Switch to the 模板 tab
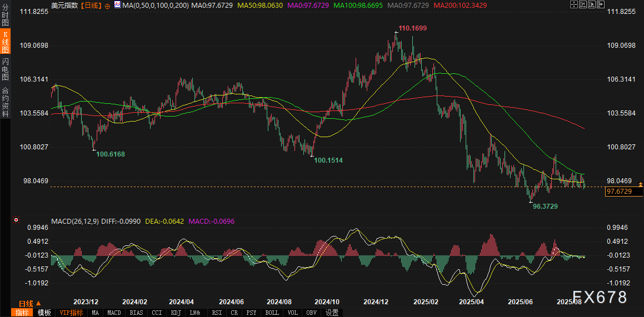This screenshot has width=644, height=317. [44, 313]
